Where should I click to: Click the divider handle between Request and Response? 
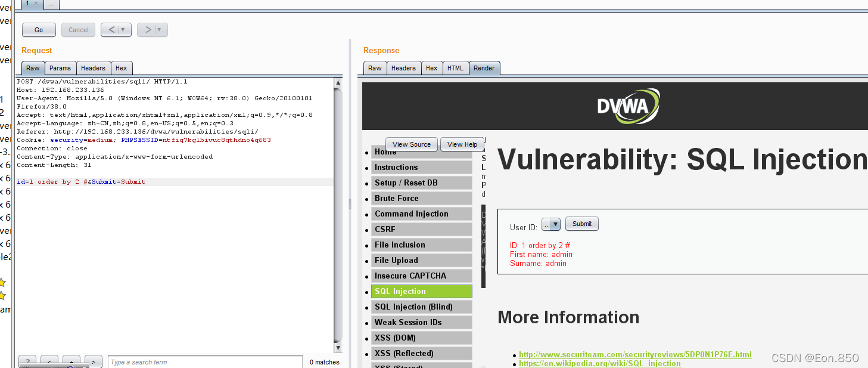pos(350,204)
